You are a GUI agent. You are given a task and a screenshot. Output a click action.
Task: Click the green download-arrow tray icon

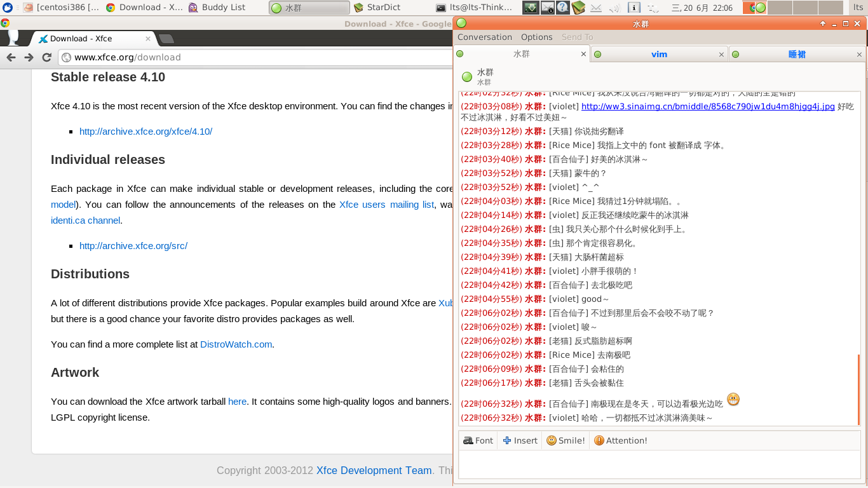click(x=531, y=8)
